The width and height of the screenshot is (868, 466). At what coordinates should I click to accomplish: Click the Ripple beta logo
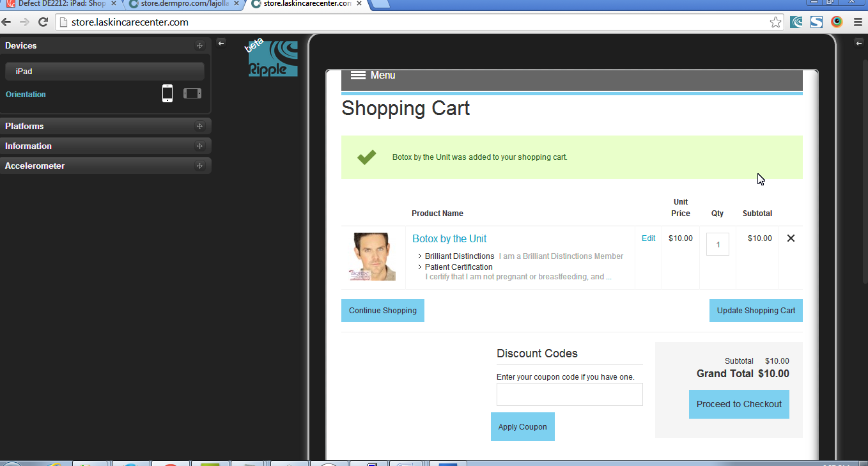(272, 58)
